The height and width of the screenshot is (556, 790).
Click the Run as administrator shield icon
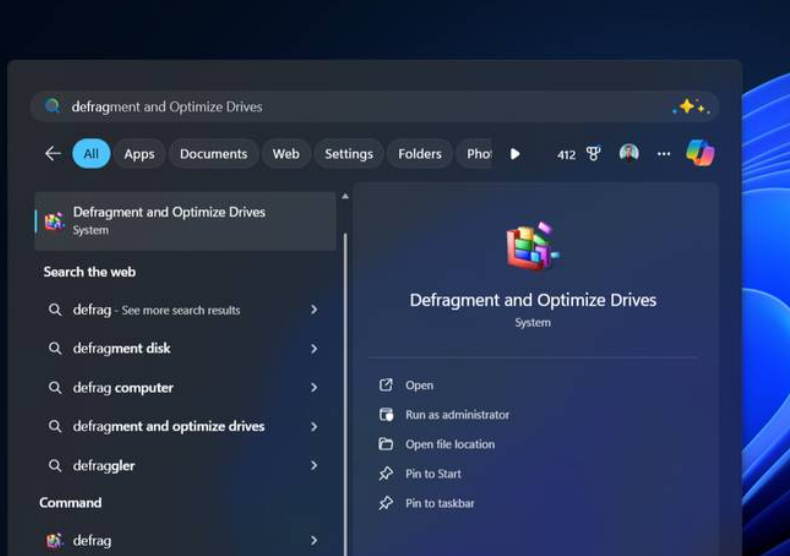tap(386, 415)
